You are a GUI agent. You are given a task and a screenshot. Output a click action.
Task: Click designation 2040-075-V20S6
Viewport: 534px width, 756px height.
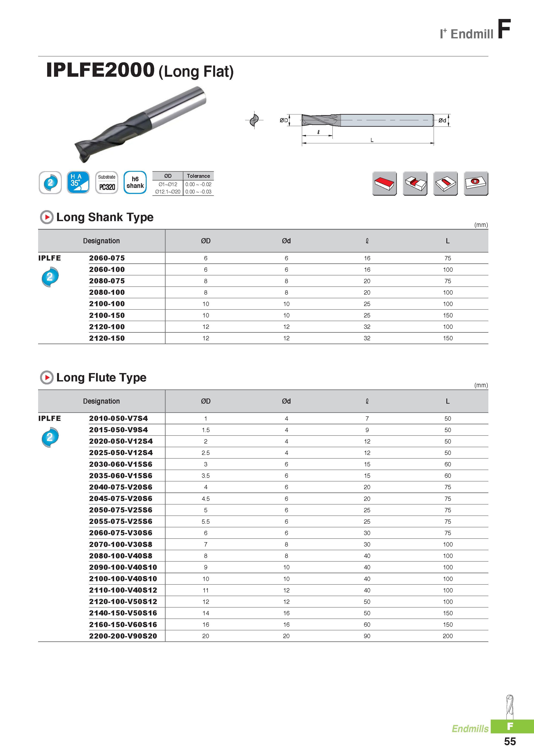point(121,487)
